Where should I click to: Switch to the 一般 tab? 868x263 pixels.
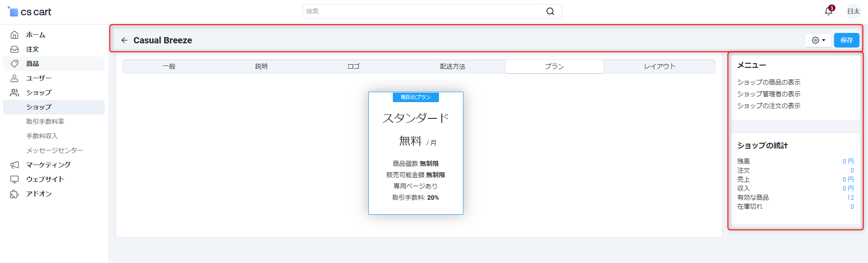click(169, 66)
